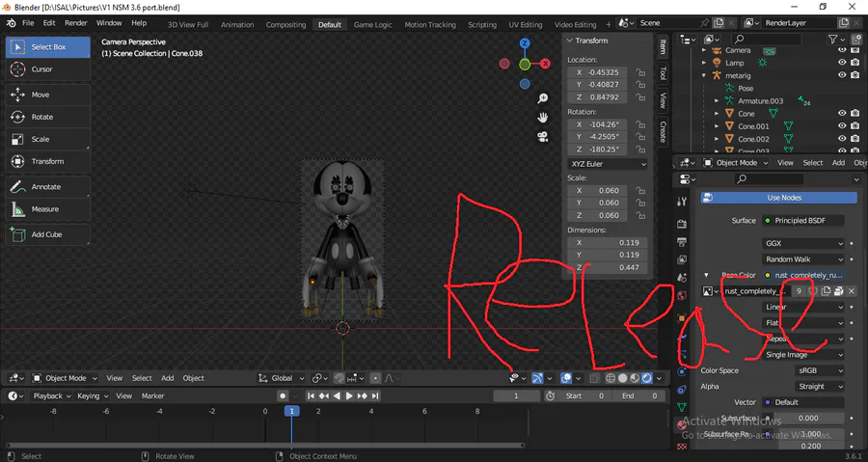868x462 pixels.
Task: Switch to the Animation workspace tab
Action: pyautogui.click(x=237, y=25)
